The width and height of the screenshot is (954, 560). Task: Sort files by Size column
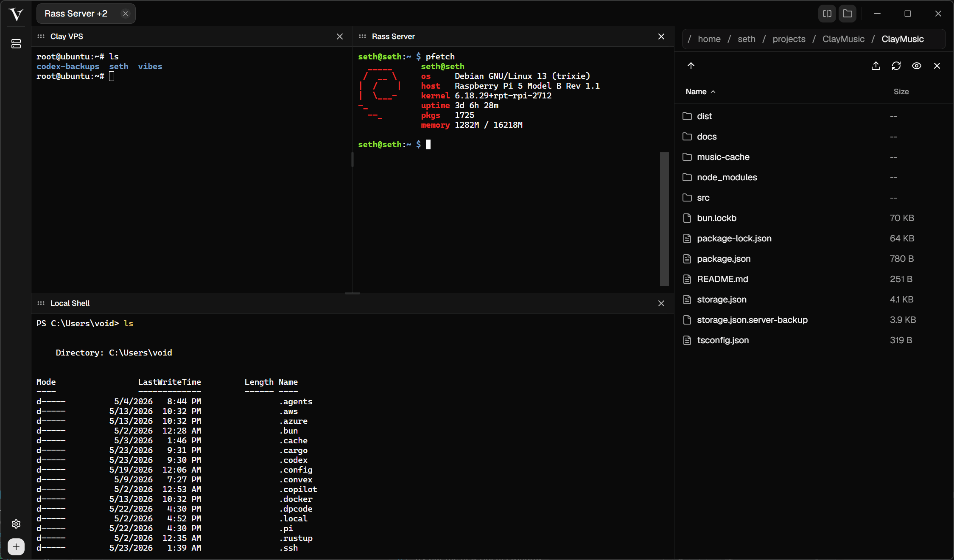901,92
